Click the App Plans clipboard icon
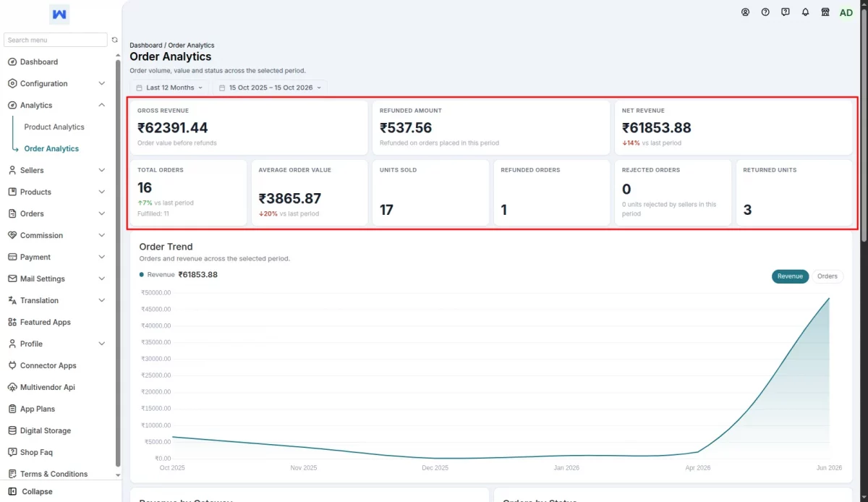868x502 pixels. click(12, 409)
